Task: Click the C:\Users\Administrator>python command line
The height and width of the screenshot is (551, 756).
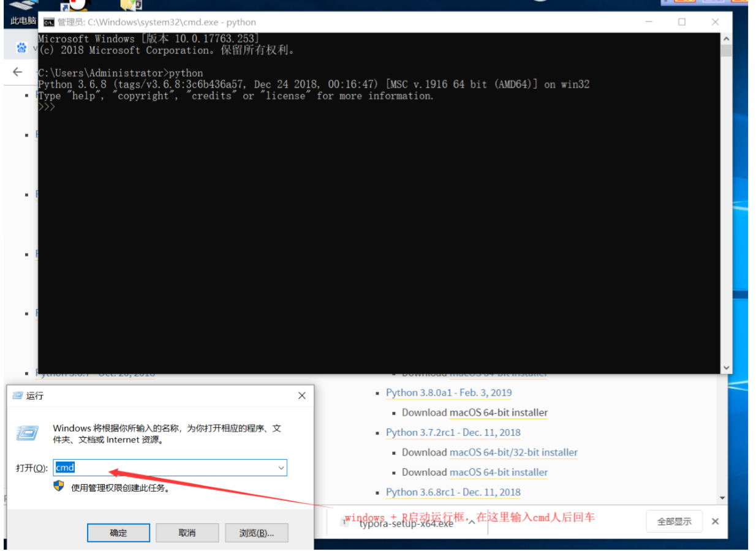Action: coord(121,73)
